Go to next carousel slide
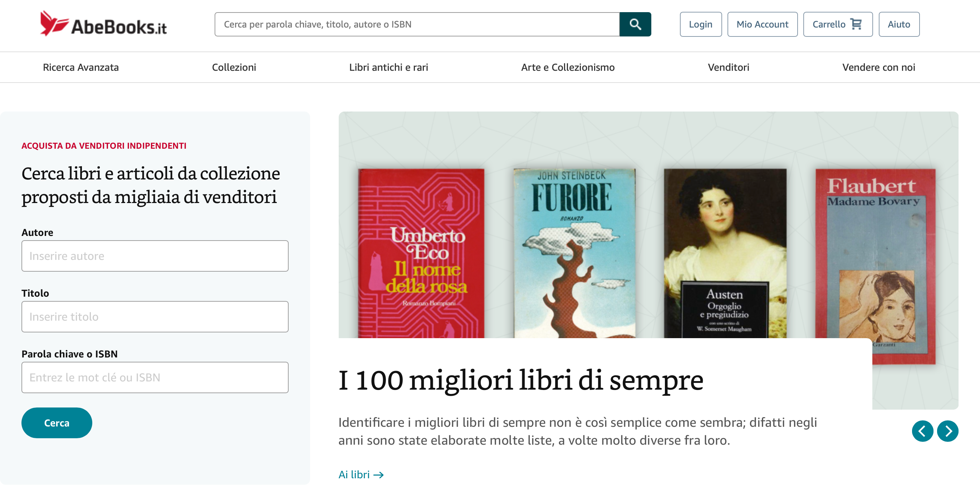 pos(947,431)
